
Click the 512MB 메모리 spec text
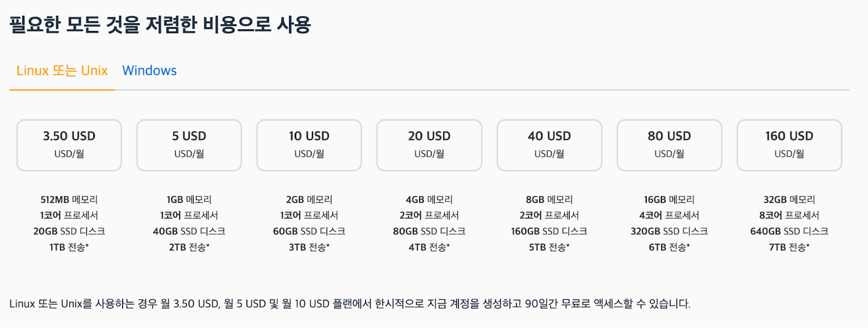pyautogui.click(x=69, y=200)
